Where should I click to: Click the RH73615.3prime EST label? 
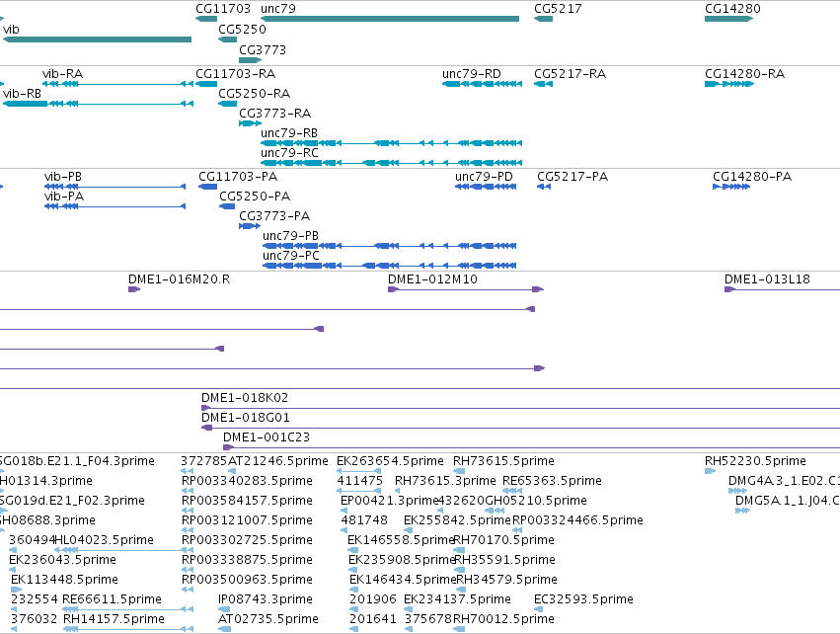tap(445, 481)
